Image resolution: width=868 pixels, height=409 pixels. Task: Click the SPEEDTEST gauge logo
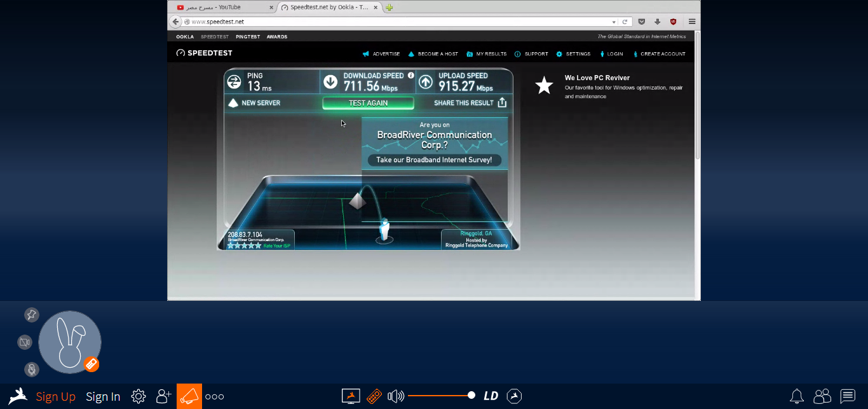204,53
